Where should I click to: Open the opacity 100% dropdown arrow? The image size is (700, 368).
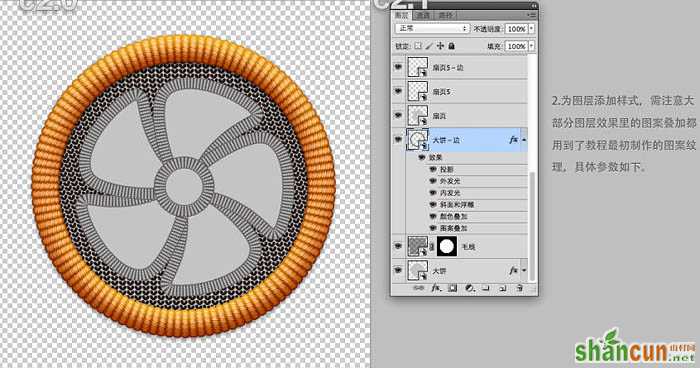pos(532,29)
